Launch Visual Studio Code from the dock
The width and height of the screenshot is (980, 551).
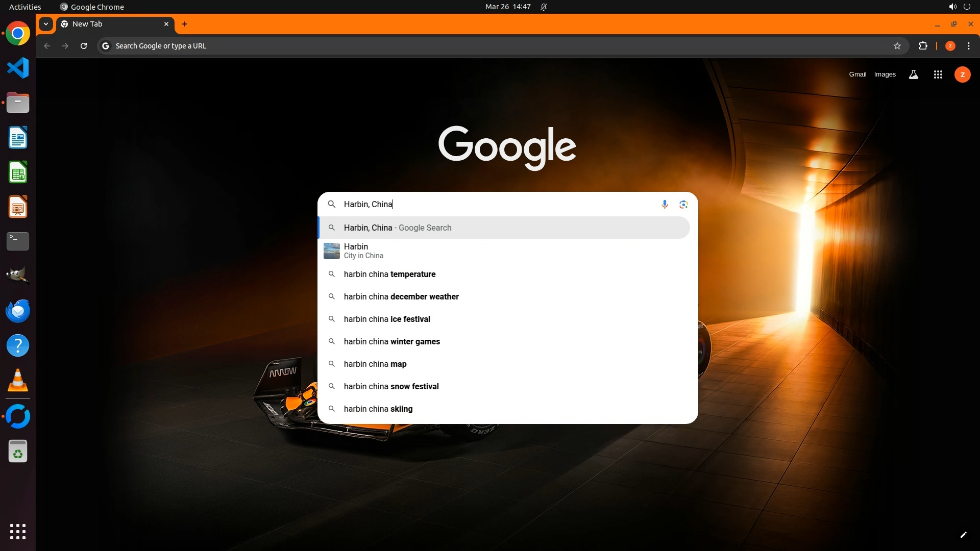[x=18, y=68]
